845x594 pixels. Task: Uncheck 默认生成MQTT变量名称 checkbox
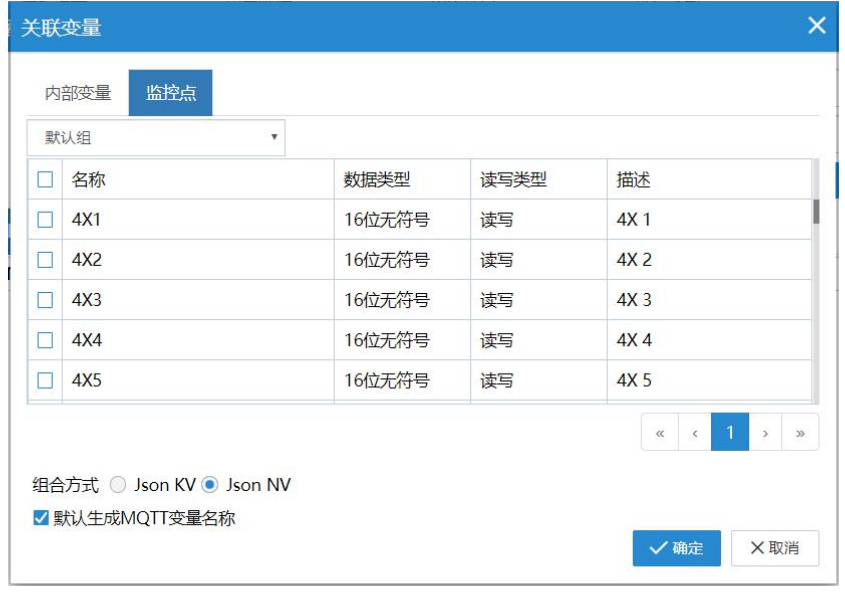pos(41,518)
